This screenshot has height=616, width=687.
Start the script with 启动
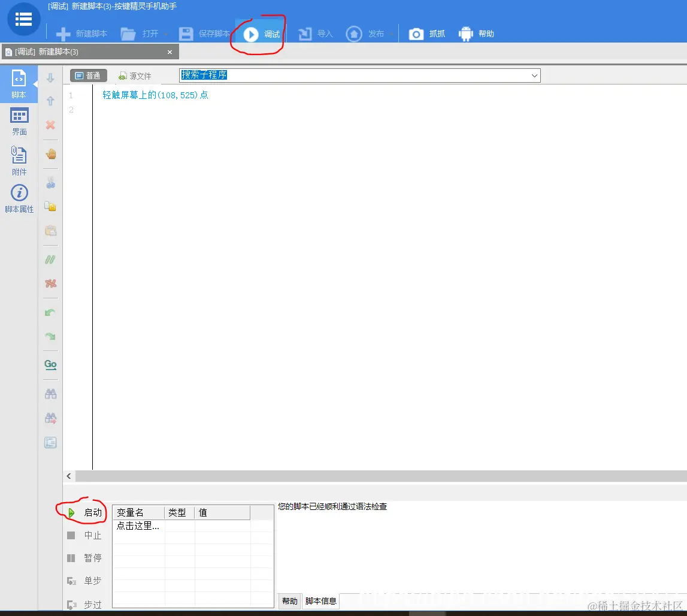tap(84, 512)
